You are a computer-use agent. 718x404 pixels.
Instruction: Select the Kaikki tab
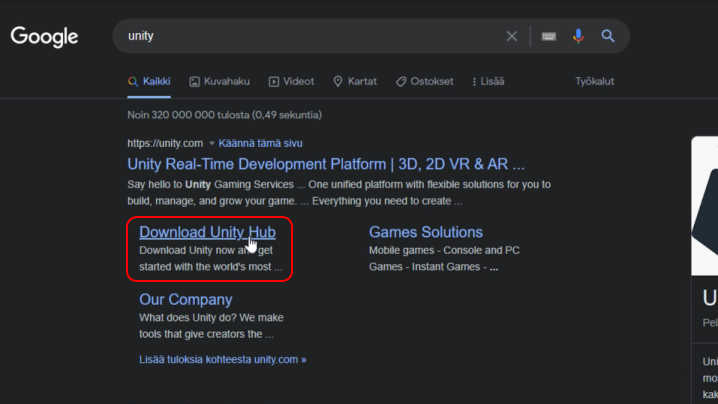click(149, 82)
